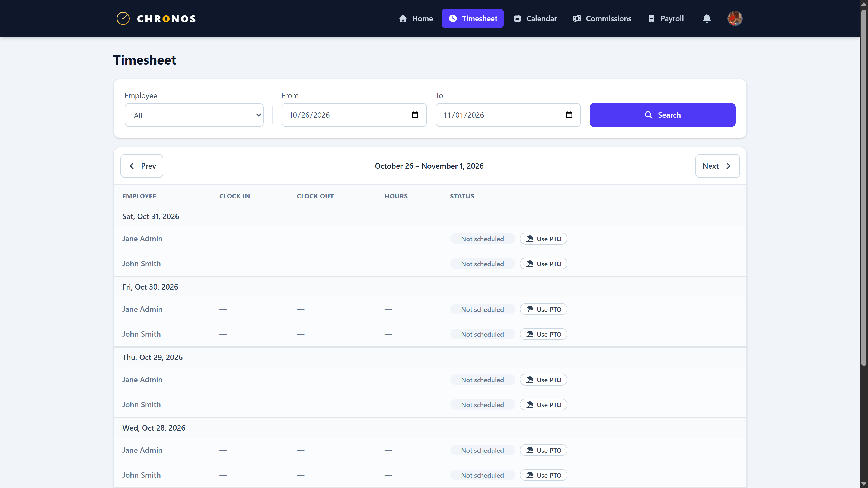The width and height of the screenshot is (868, 488).
Task: Open the Commissions nav item
Action: (x=602, y=18)
